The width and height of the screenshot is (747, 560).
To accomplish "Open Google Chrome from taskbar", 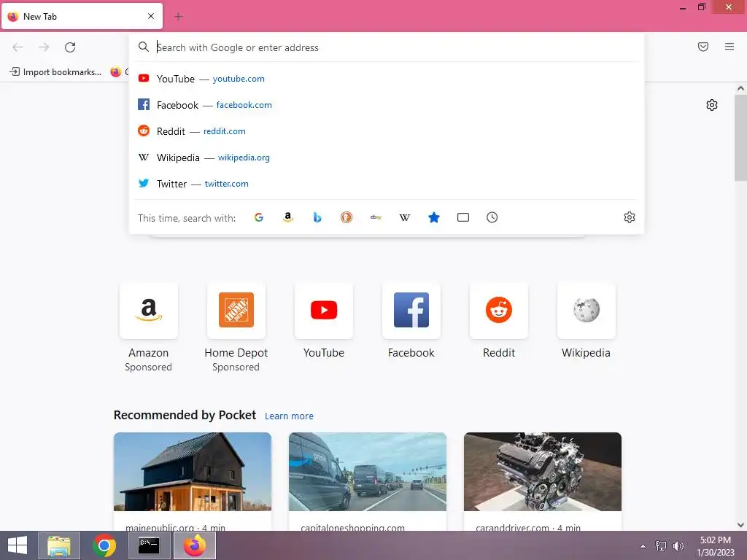I will coord(104,545).
